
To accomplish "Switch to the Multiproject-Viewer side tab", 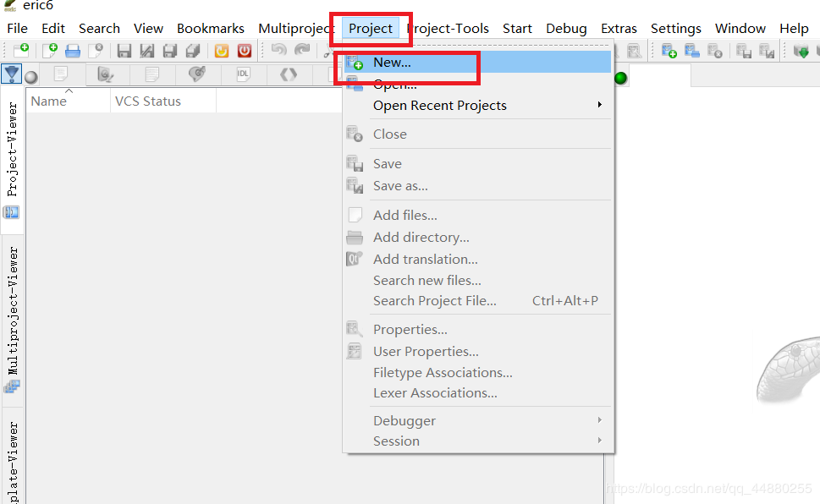I will 12,320.
